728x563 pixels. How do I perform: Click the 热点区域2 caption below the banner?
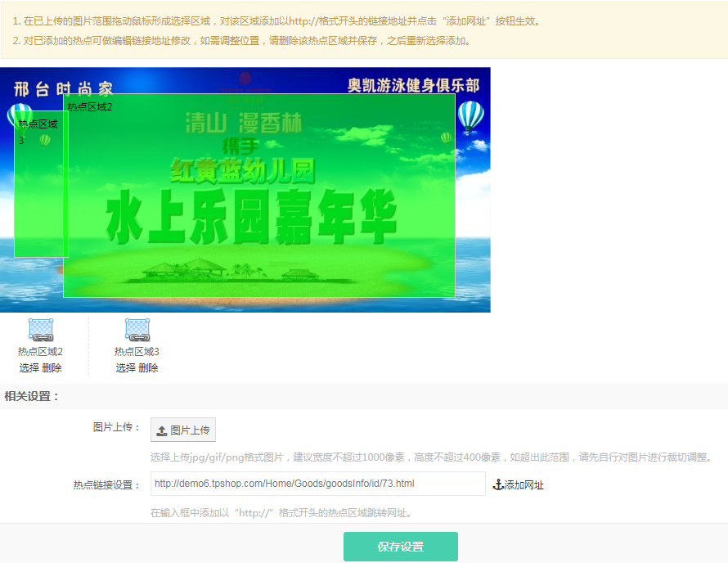pyautogui.click(x=41, y=352)
